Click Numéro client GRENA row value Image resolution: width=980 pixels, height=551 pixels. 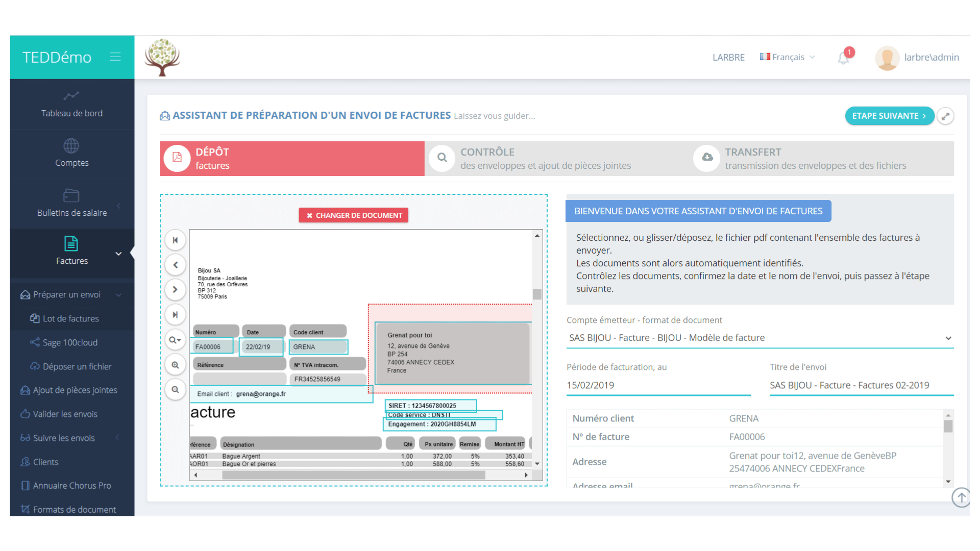point(744,418)
